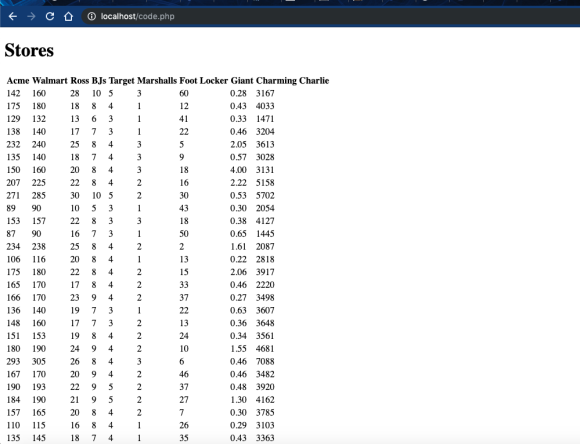This screenshot has height=444, width=580.
Task: Select the Marshalls column header
Action: pyautogui.click(x=157, y=81)
